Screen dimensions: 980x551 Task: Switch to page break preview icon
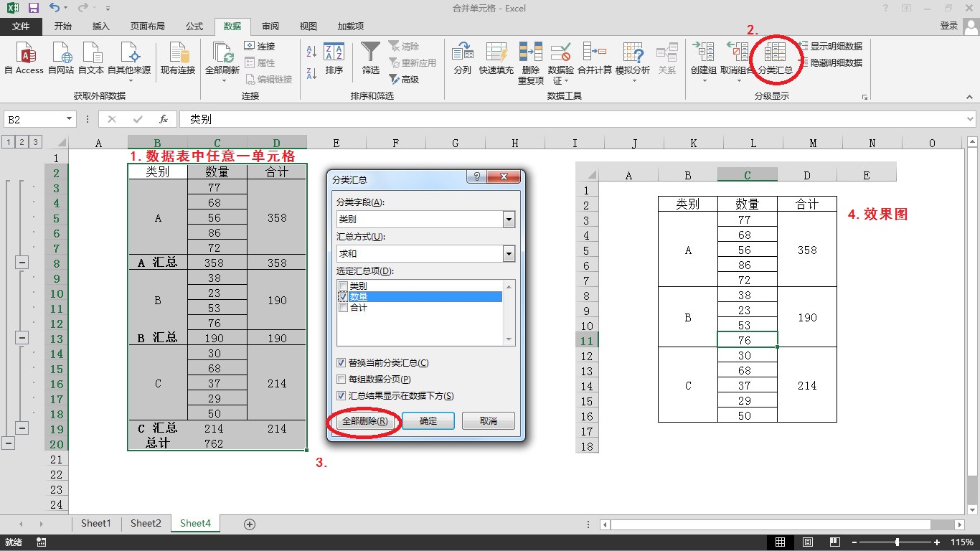(834, 542)
